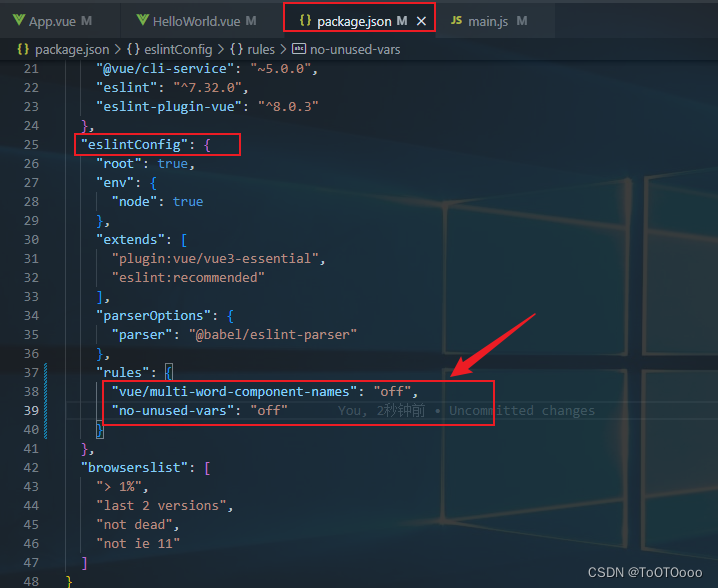Click the "@vue/cli-service" dependency key
Screen dimensions: 718x588
pyautogui.click(x=165, y=69)
